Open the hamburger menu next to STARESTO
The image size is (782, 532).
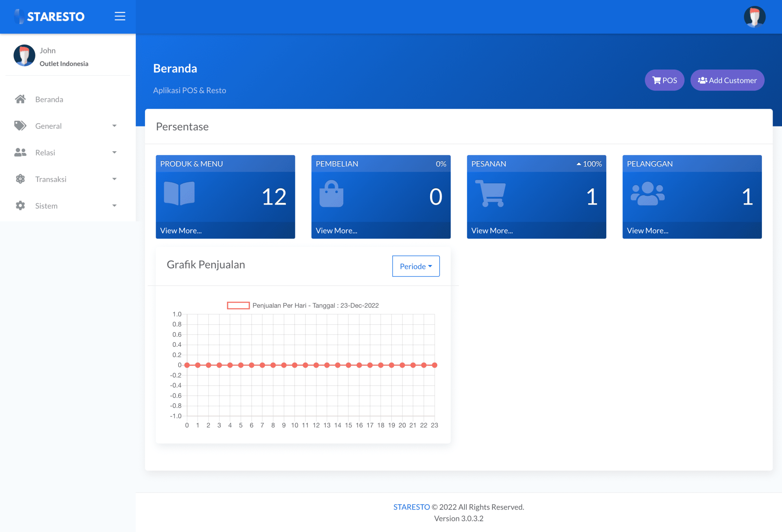tap(120, 16)
